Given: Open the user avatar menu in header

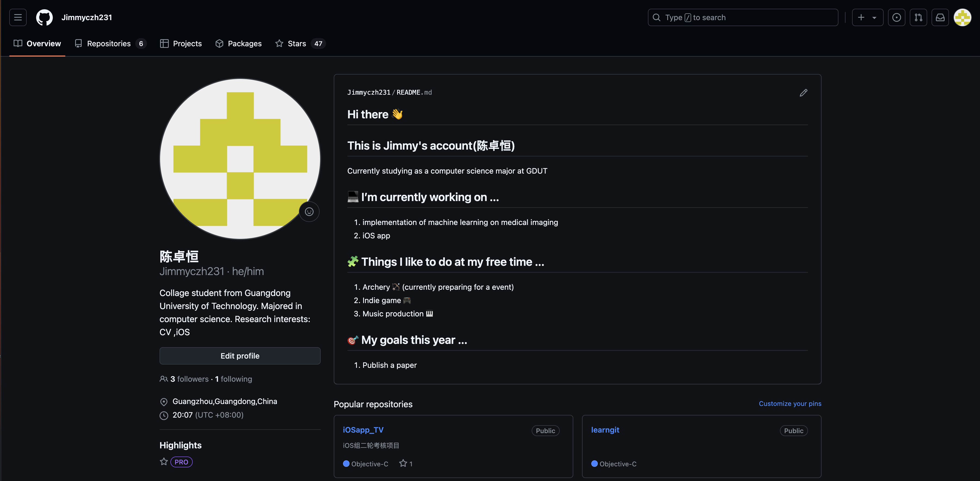Looking at the screenshot, I should [963, 17].
